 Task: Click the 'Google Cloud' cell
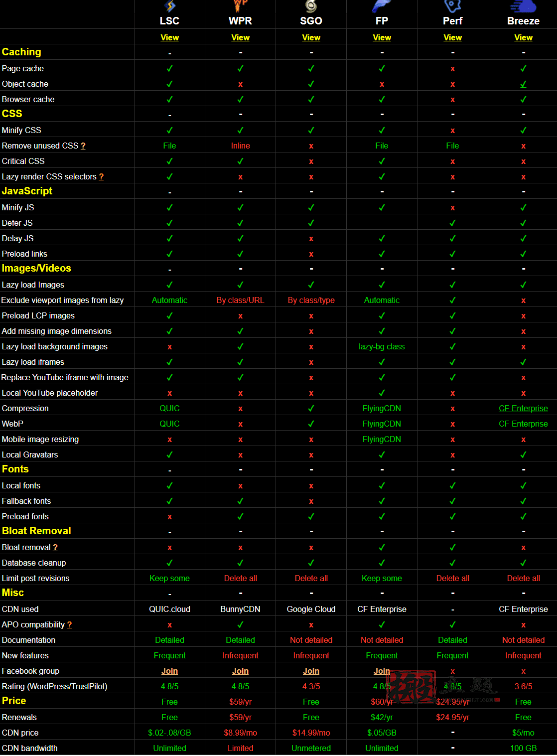[x=311, y=609]
